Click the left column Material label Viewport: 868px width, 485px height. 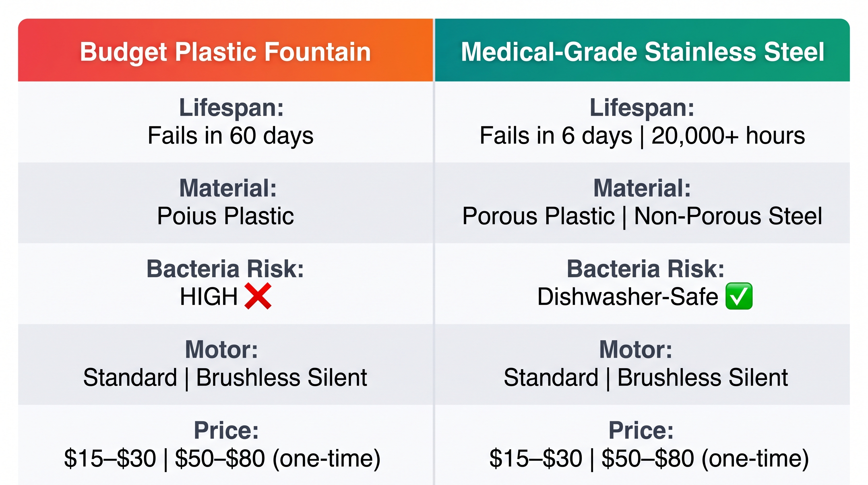228,188
